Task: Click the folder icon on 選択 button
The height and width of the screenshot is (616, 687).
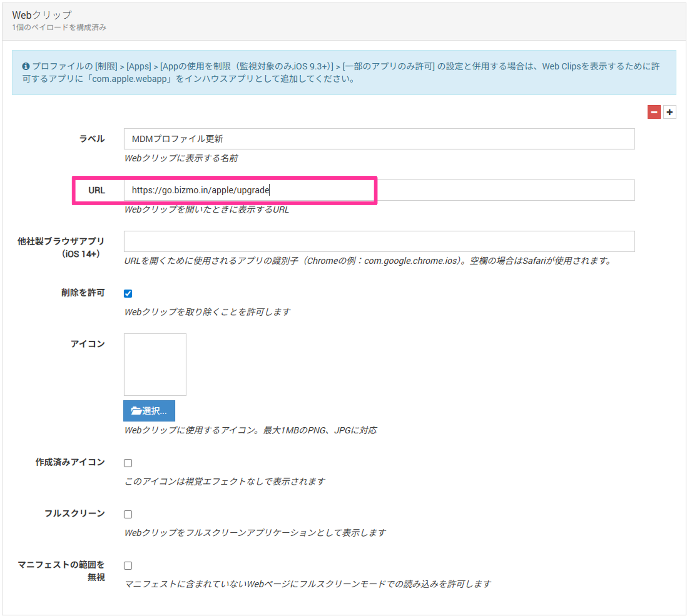Action: pyautogui.click(x=136, y=411)
